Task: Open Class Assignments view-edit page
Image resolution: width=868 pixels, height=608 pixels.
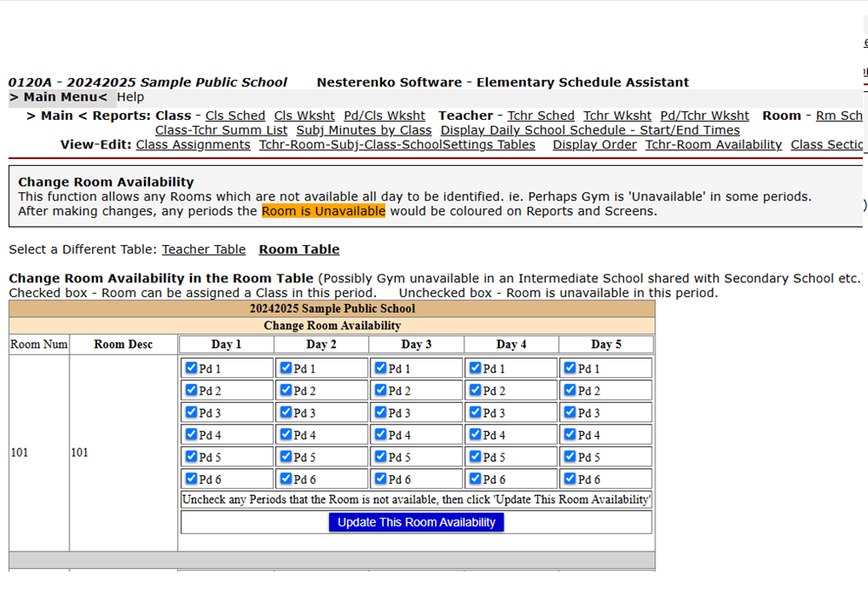Action: [193, 145]
